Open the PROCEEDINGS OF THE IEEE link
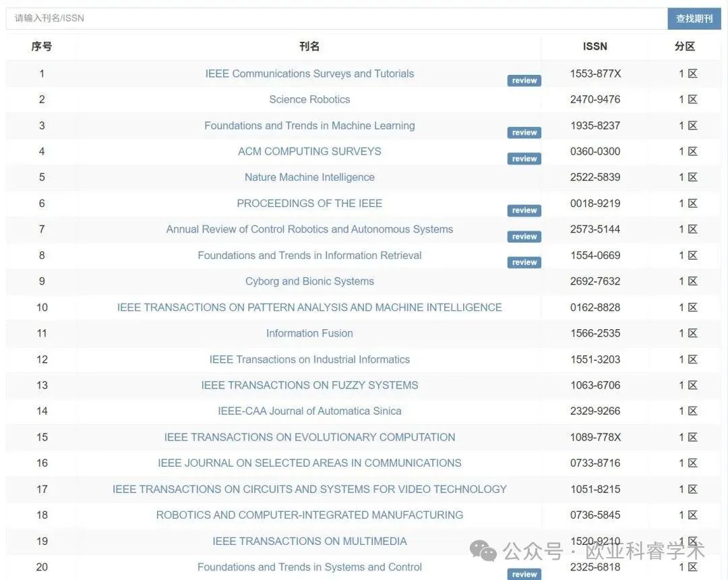This screenshot has width=728, height=580. point(309,204)
